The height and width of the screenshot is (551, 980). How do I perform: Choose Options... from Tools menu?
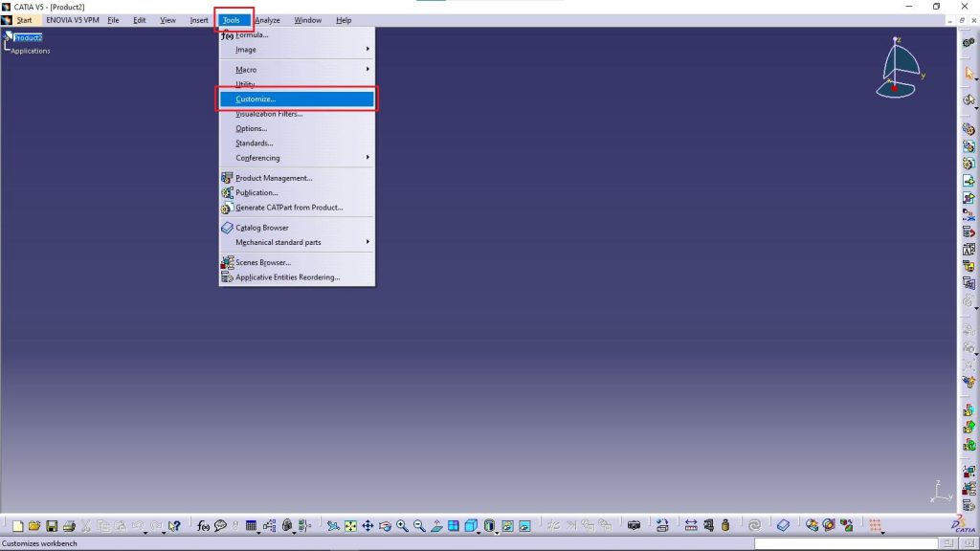(297, 128)
